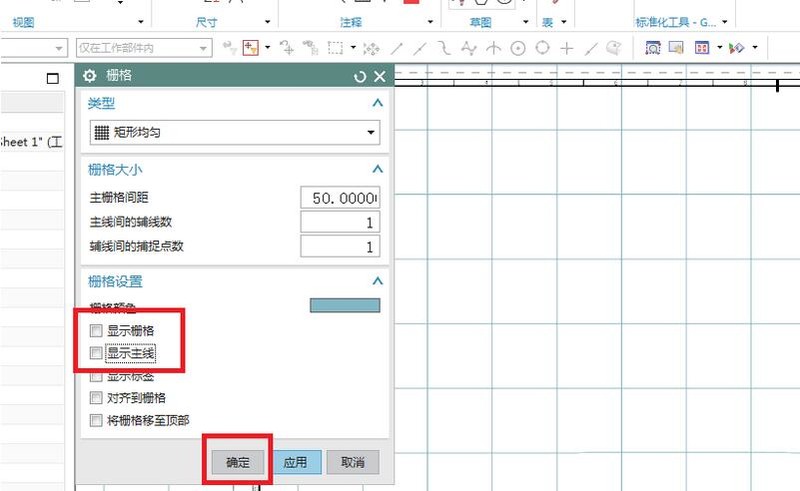The height and width of the screenshot is (491, 800).
Task: Click the 主栅格间距 input field
Action: [339, 199]
